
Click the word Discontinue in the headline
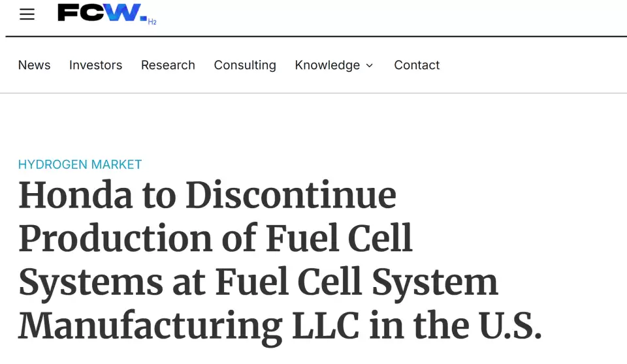[x=291, y=195]
